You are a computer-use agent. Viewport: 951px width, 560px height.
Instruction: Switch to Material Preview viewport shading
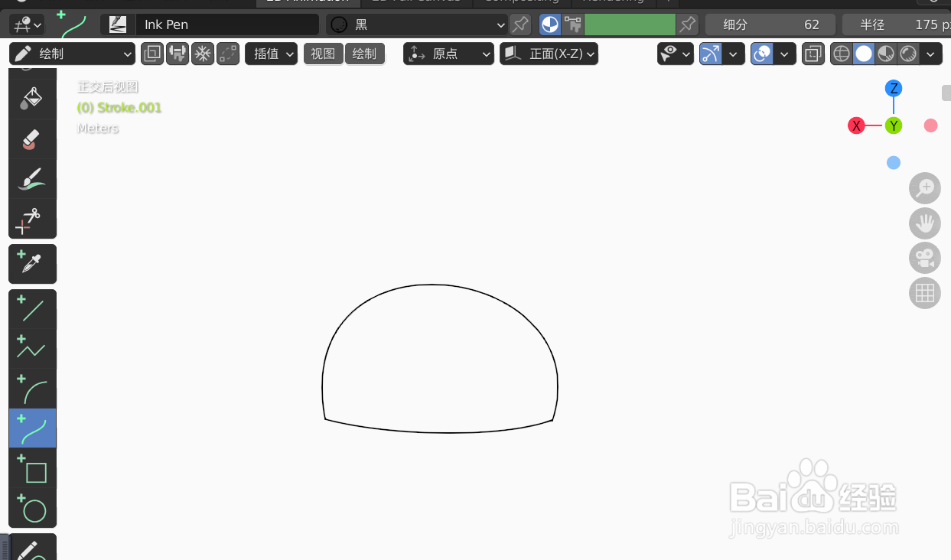point(886,54)
